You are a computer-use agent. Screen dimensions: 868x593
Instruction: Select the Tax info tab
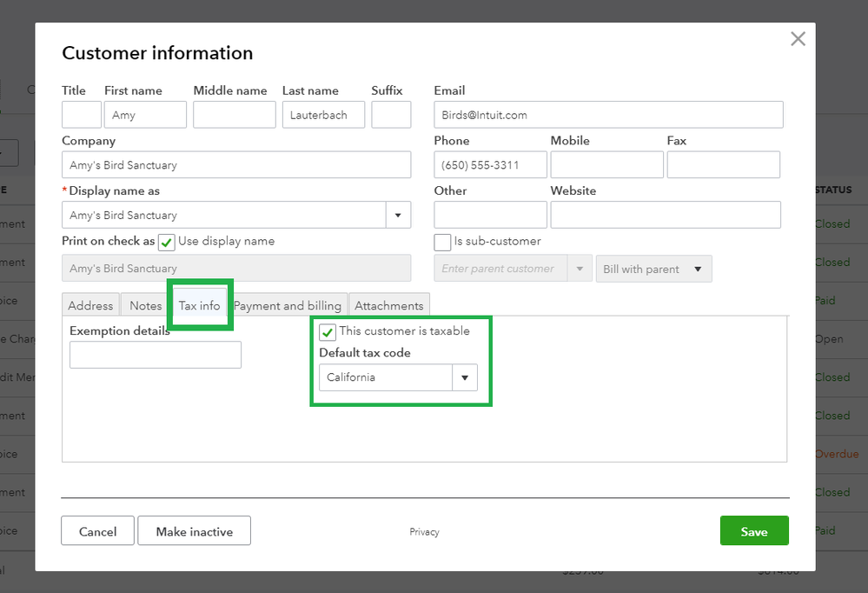pos(199,305)
